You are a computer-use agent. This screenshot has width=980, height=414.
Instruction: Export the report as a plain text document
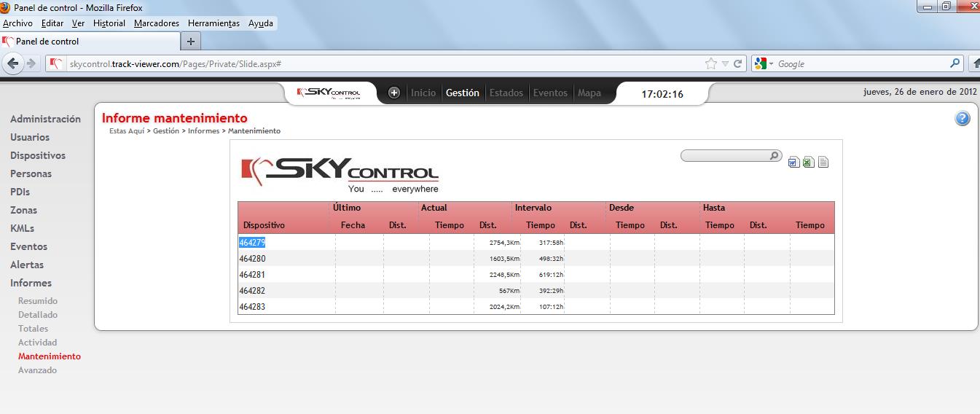point(823,162)
